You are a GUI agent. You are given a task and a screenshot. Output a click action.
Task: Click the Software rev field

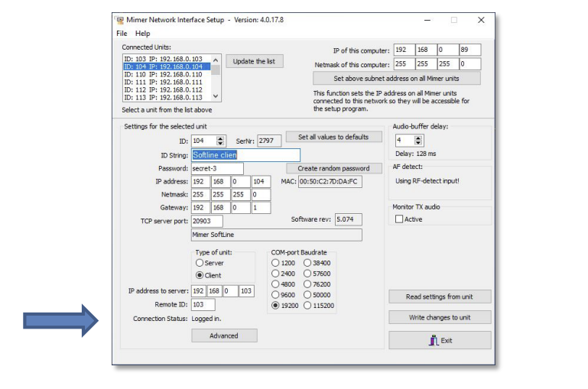coord(349,219)
